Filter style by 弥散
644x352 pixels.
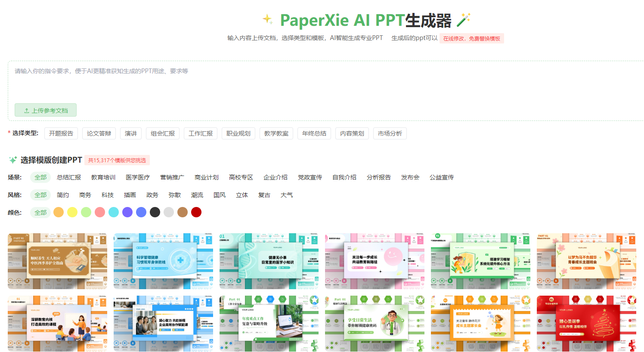[175, 195]
